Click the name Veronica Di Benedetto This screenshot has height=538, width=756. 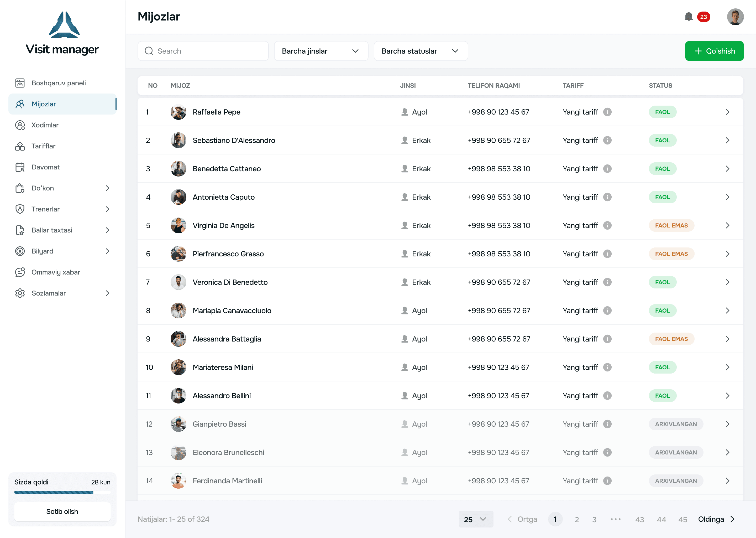coord(230,282)
